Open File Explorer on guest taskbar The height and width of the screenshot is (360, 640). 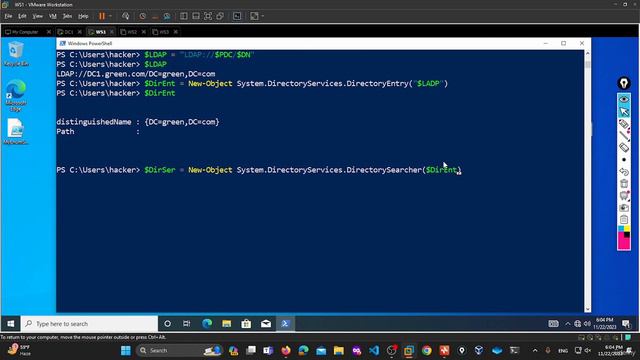(x=227, y=324)
